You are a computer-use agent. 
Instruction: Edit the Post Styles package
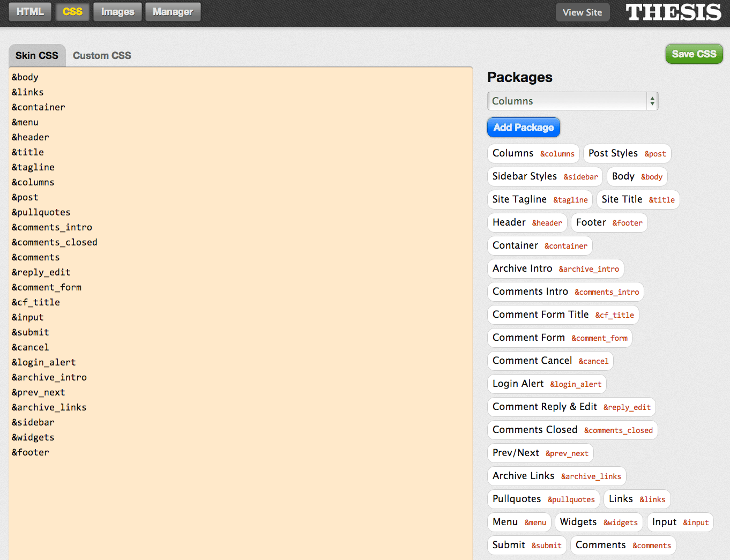[x=627, y=153]
